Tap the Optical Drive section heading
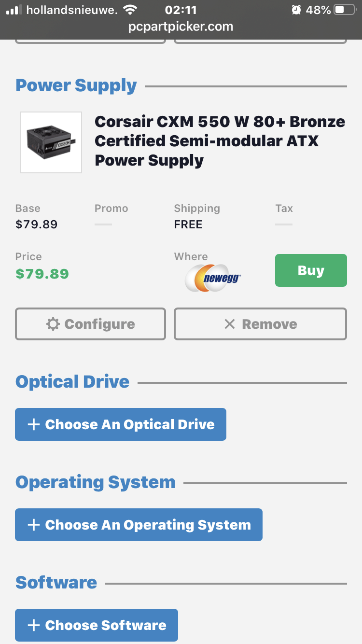362x644 pixels. (72, 382)
